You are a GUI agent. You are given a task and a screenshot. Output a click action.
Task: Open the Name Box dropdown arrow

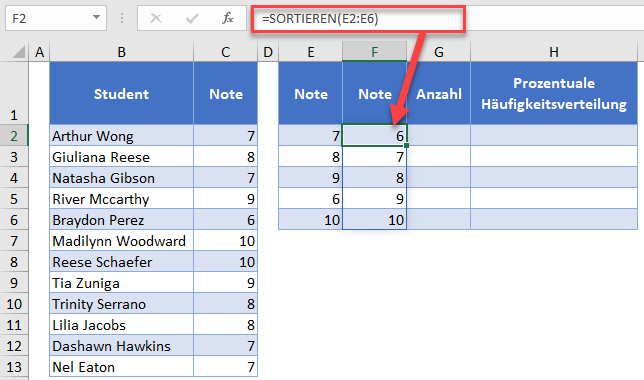(96, 18)
